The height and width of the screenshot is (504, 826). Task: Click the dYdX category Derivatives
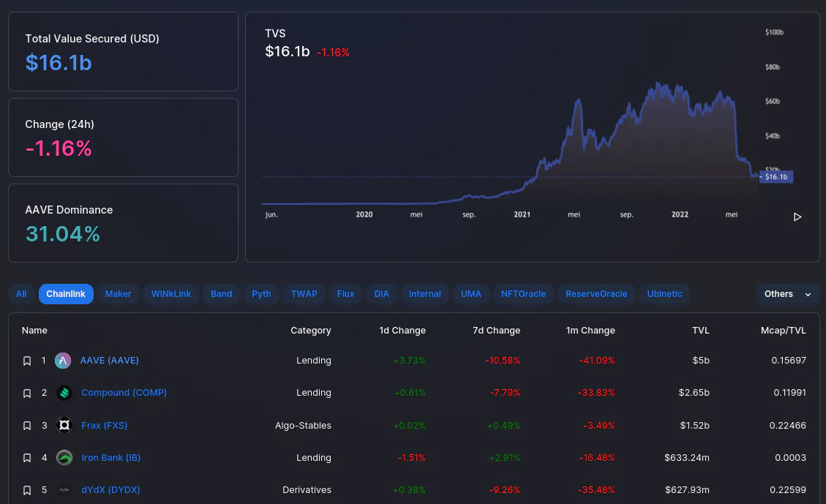307,490
